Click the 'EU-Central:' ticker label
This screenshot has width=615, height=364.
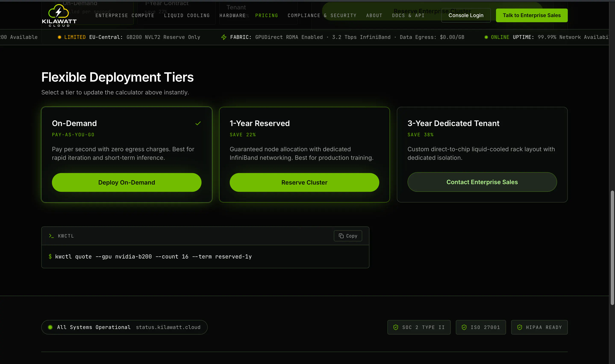point(106,37)
